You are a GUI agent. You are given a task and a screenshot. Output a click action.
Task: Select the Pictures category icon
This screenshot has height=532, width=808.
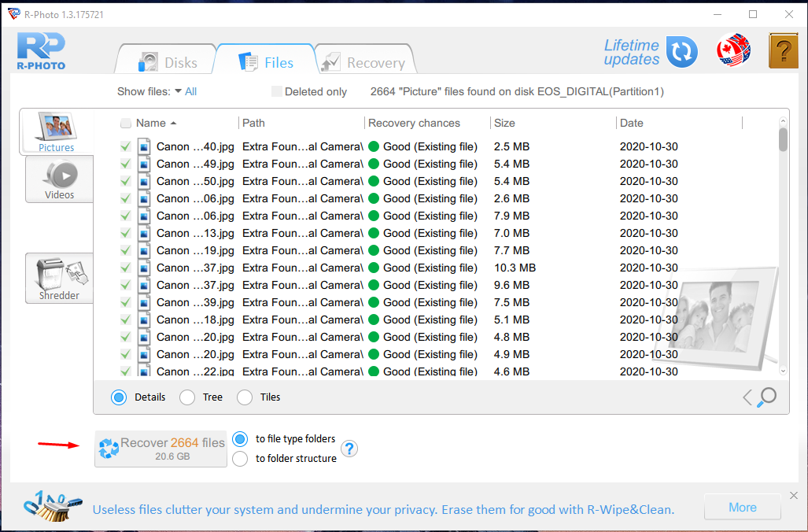[x=56, y=132]
